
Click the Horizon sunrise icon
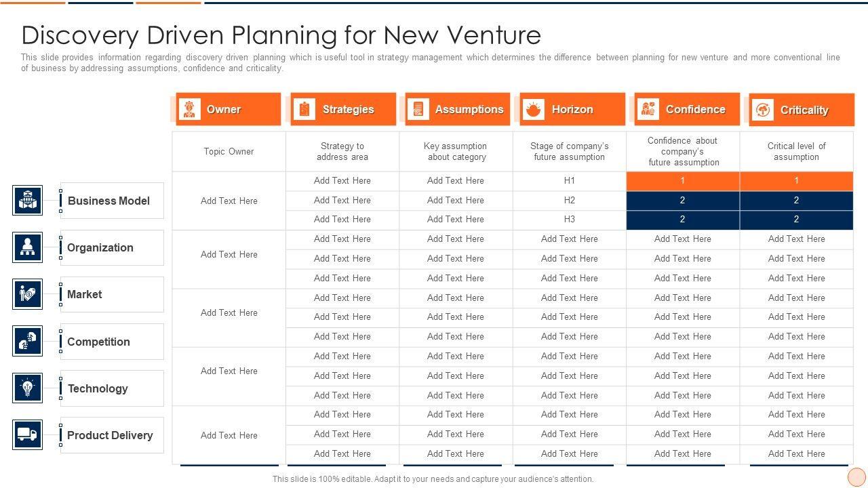[534, 109]
